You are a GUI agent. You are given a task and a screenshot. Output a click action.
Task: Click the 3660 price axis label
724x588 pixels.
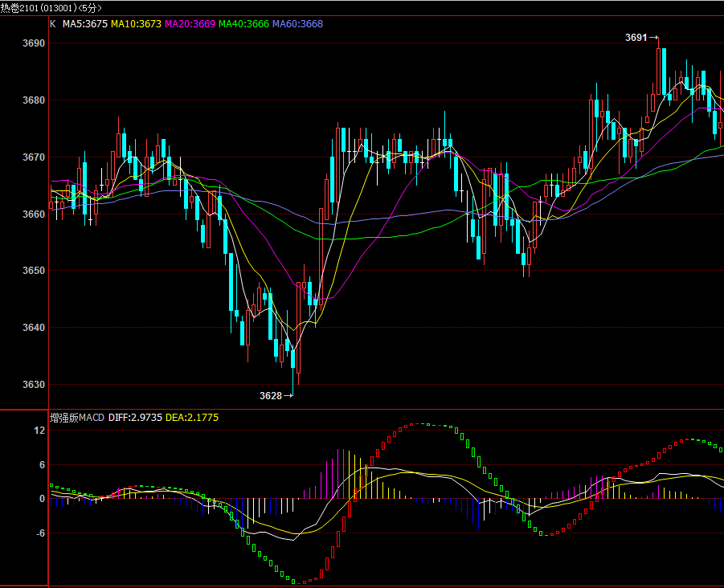click(34, 214)
